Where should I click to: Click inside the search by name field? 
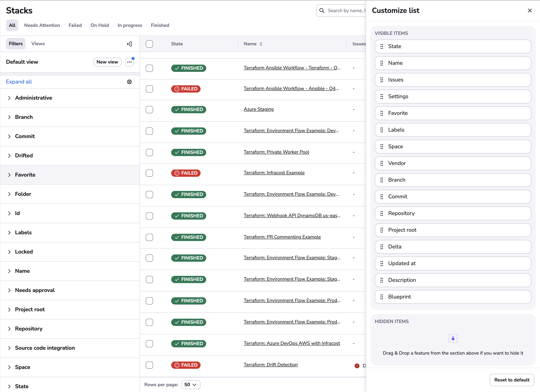(x=345, y=11)
